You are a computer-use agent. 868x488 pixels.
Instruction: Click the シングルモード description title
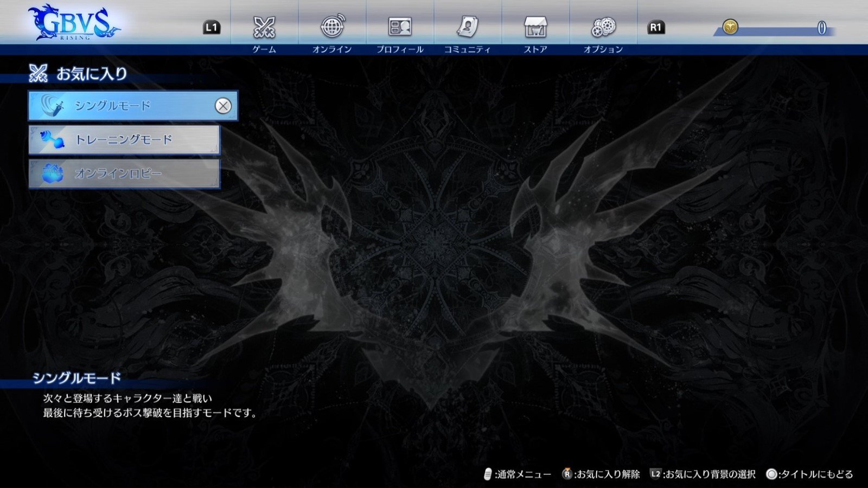pos(76,378)
